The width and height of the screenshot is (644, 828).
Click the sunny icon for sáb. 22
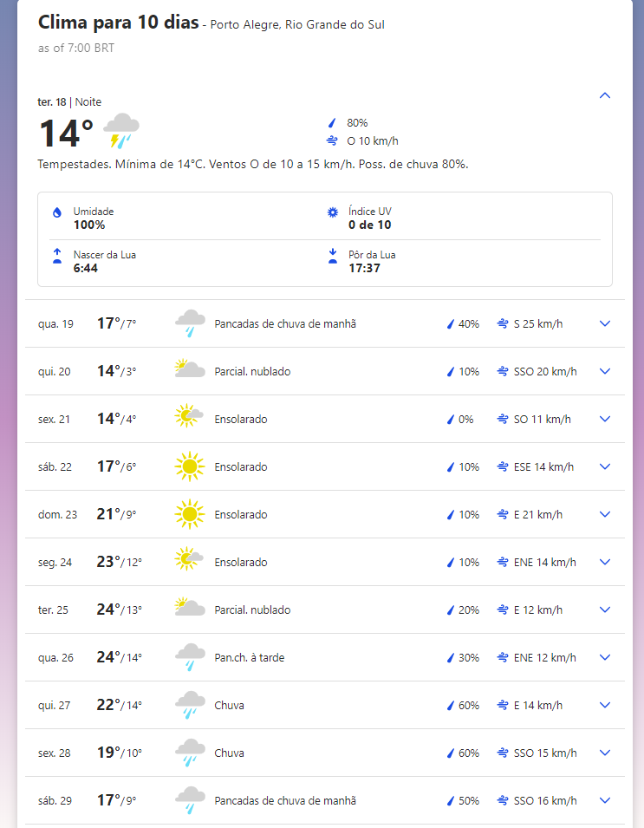click(190, 466)
